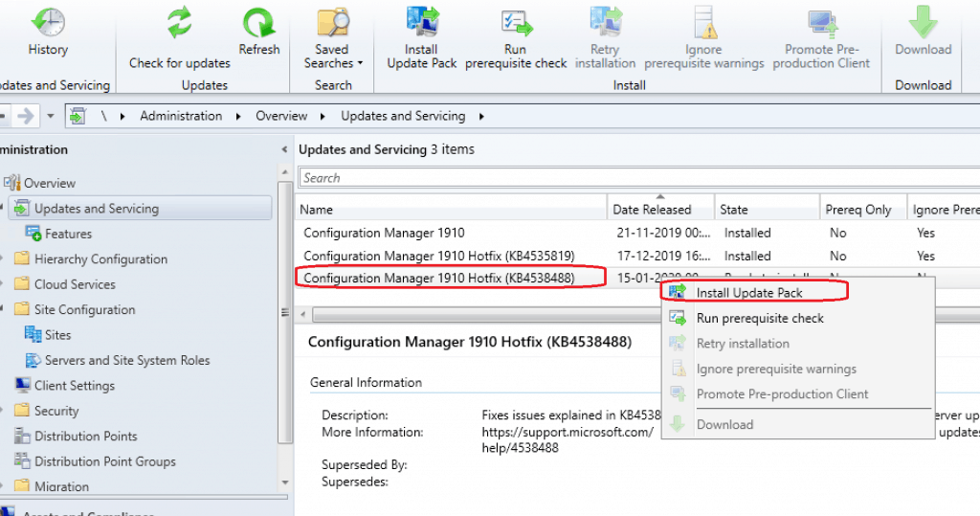The width and height of the screenshot is (980, 516).
Task: Select Features node in tree
Action: point(68,234)
